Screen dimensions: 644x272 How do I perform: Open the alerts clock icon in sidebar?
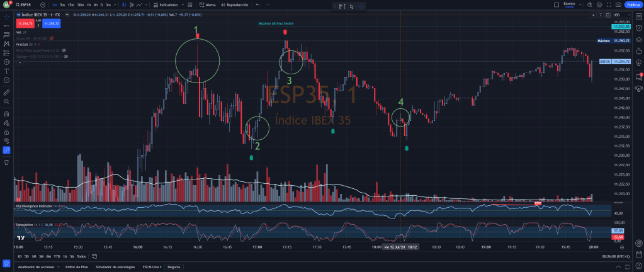[639, 28]
